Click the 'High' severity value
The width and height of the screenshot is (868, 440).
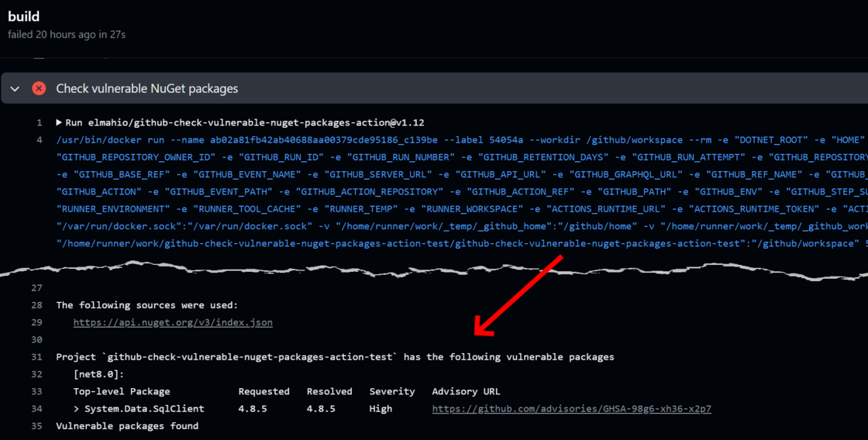pyautogui.click(x=381, y=408)
